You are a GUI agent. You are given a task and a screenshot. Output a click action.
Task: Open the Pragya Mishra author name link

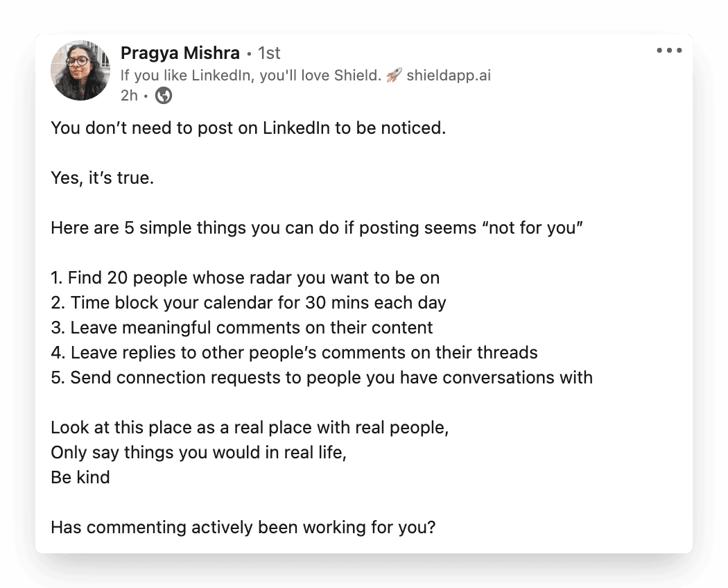180,53
